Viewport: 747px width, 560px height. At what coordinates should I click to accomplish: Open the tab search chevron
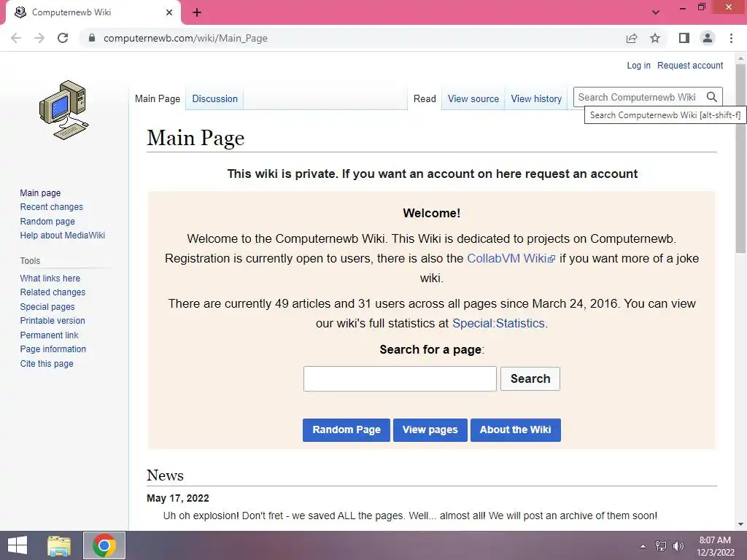pos(656,12)
